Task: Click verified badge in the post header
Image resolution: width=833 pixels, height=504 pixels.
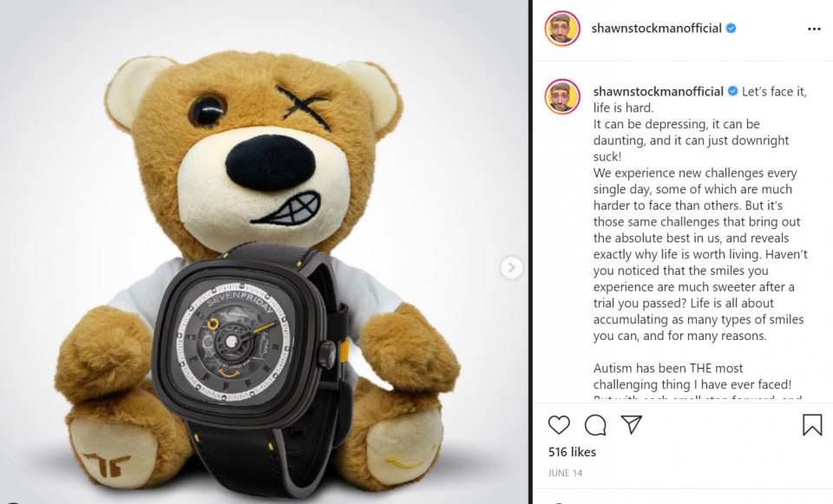Action: coord(731,29)
